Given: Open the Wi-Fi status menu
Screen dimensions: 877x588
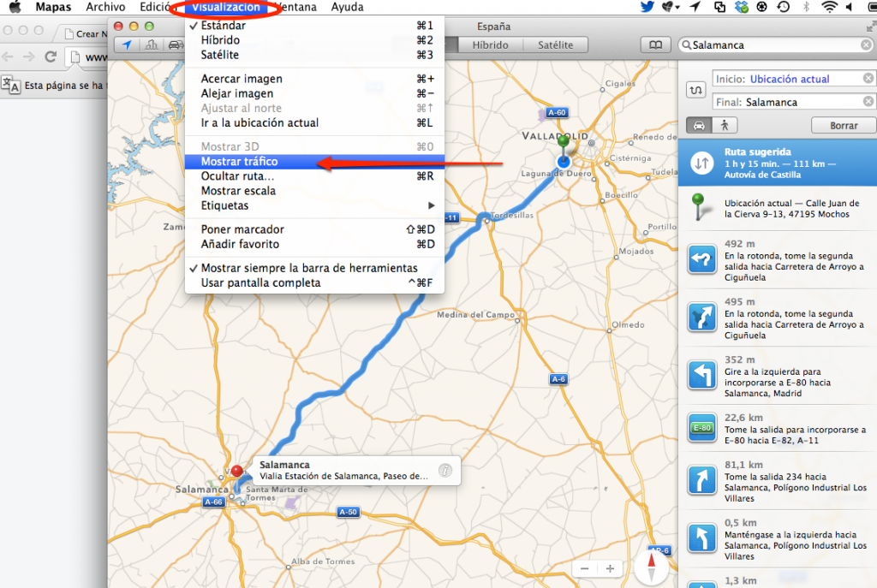Looking at the screenshot, I should 829,7.
